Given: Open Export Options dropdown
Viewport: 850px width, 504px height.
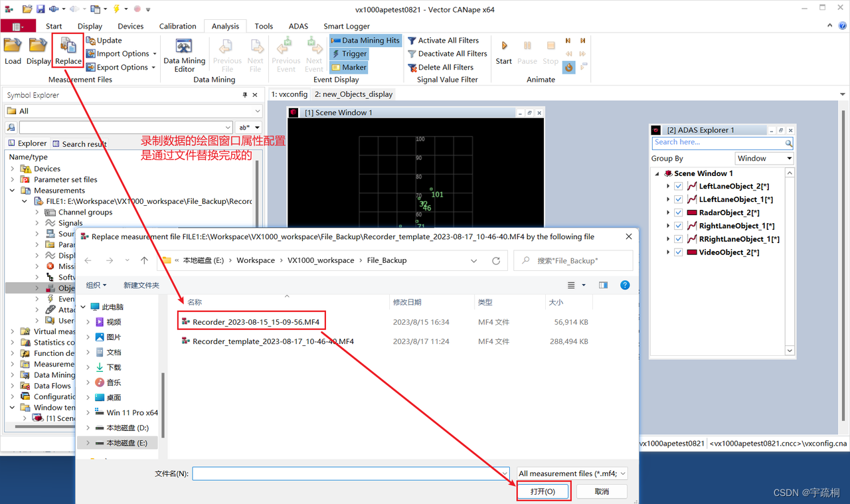Looking at the screenshot, I should (x=121, y=67).
